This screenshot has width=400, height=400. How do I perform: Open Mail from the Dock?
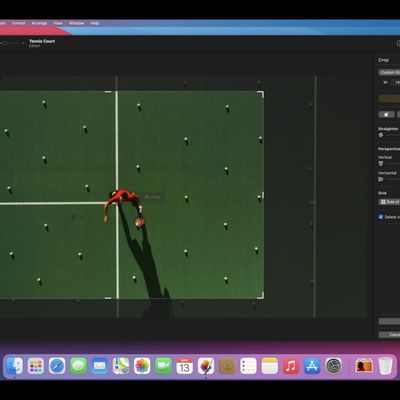tap(100, 366)
